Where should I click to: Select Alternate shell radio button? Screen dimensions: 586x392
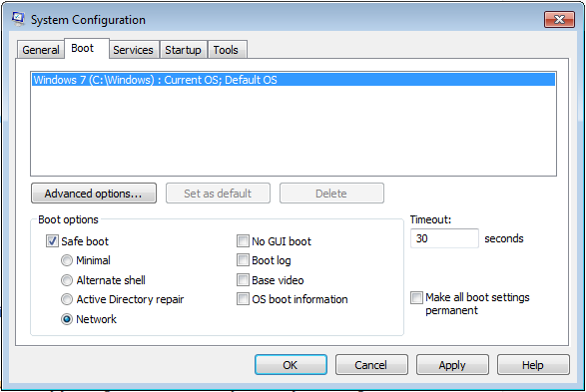(67, 280)
